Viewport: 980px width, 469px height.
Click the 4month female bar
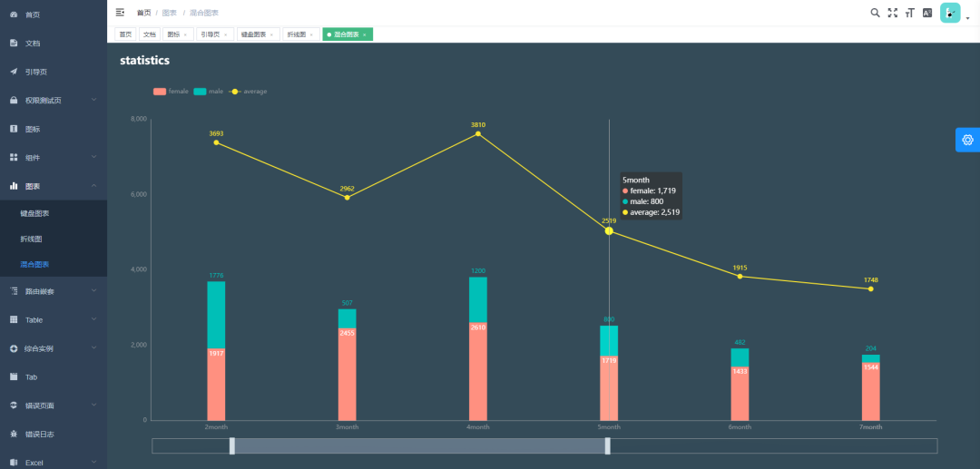click(x=478, y=372)
